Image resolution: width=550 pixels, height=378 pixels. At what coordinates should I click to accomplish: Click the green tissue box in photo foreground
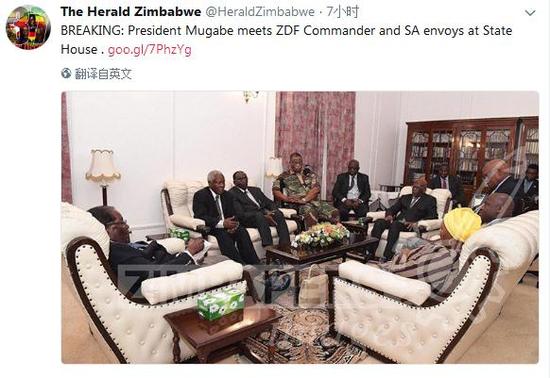[220, 304]
